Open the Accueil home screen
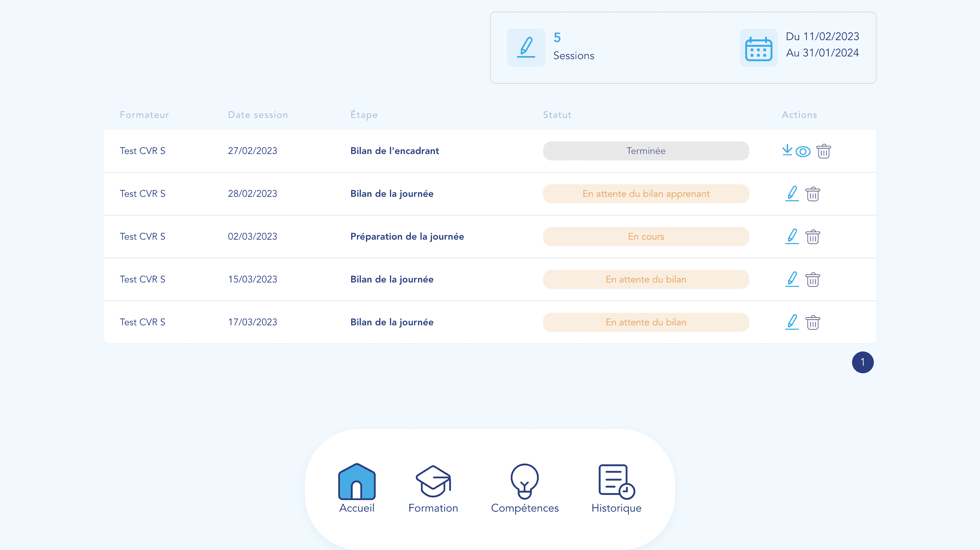Image resolution: width=980 pixels, height=550 pixels. pos(356,488)
